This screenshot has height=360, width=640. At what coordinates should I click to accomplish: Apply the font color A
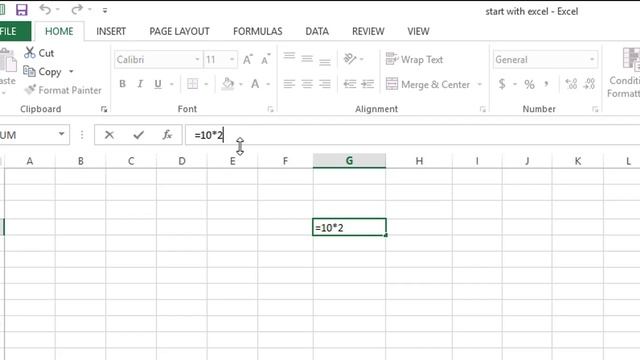pos(255,84)
